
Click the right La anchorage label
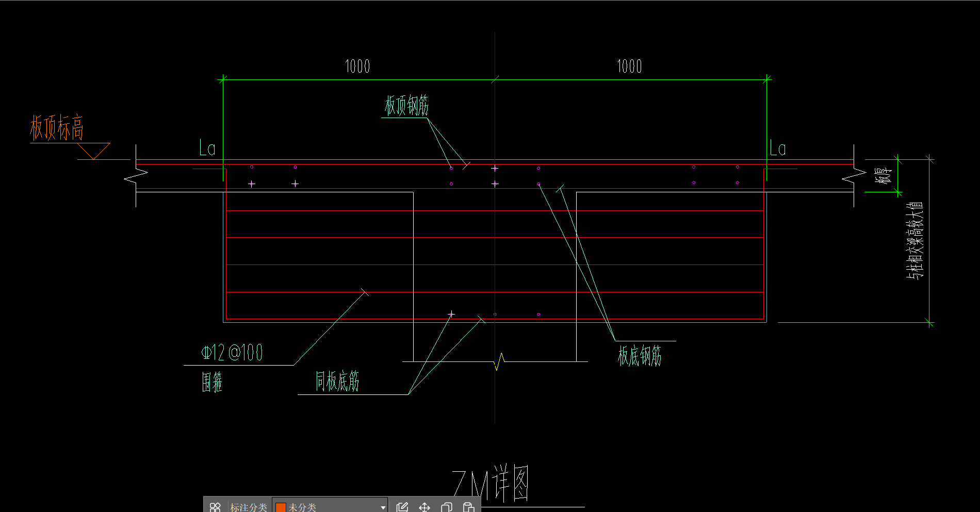tap(778, 148)
